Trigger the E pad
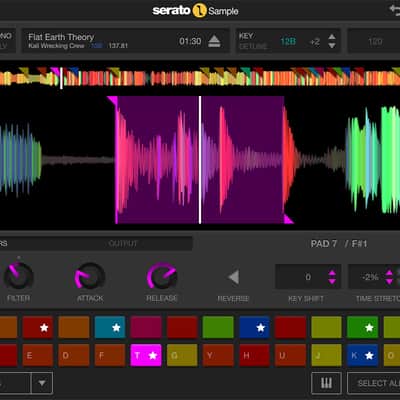Screen dimensions: 400x400 [38, 355]
